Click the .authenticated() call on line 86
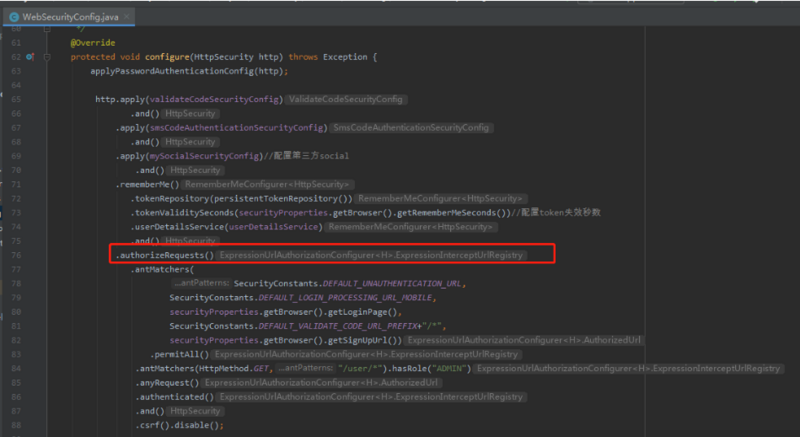This screenshot has width=800, height=437. click(174, 397)
